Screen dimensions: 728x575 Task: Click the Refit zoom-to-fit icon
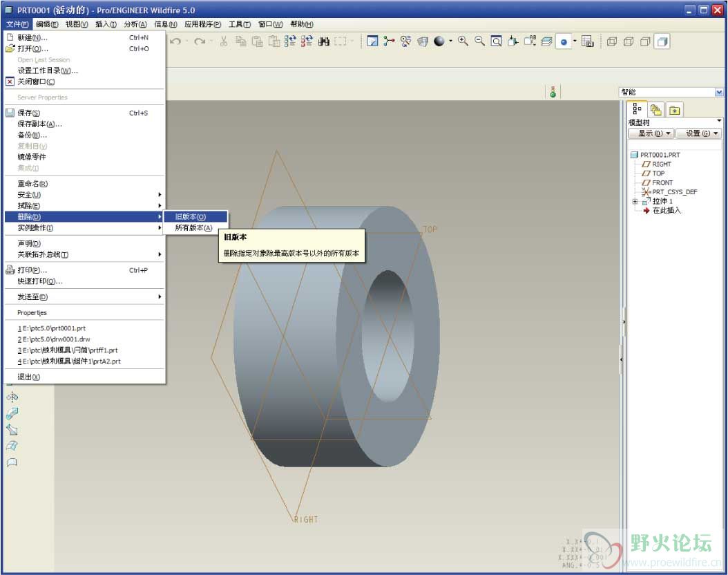(497, 41)
